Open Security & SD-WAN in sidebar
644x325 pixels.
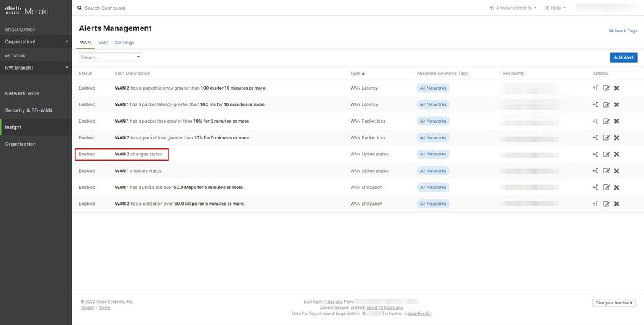[28, 110]
